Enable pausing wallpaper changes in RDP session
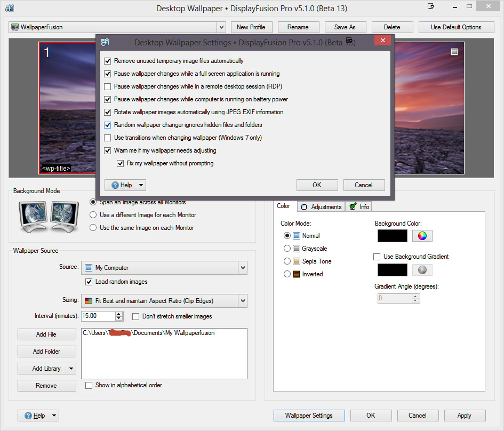 [108, 86]
